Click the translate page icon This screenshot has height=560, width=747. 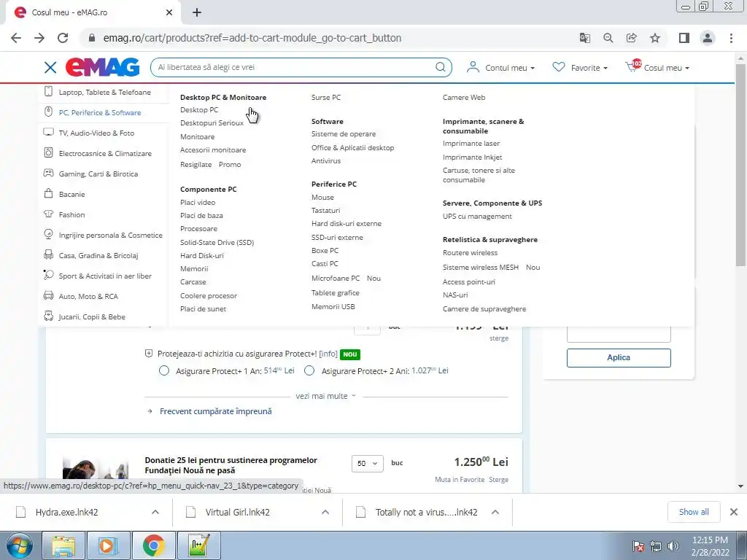(584, 38)
